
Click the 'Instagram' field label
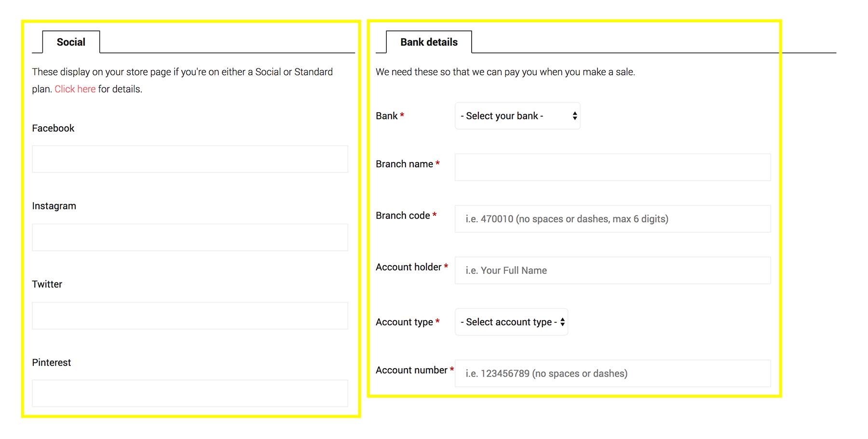coord(54,206)
